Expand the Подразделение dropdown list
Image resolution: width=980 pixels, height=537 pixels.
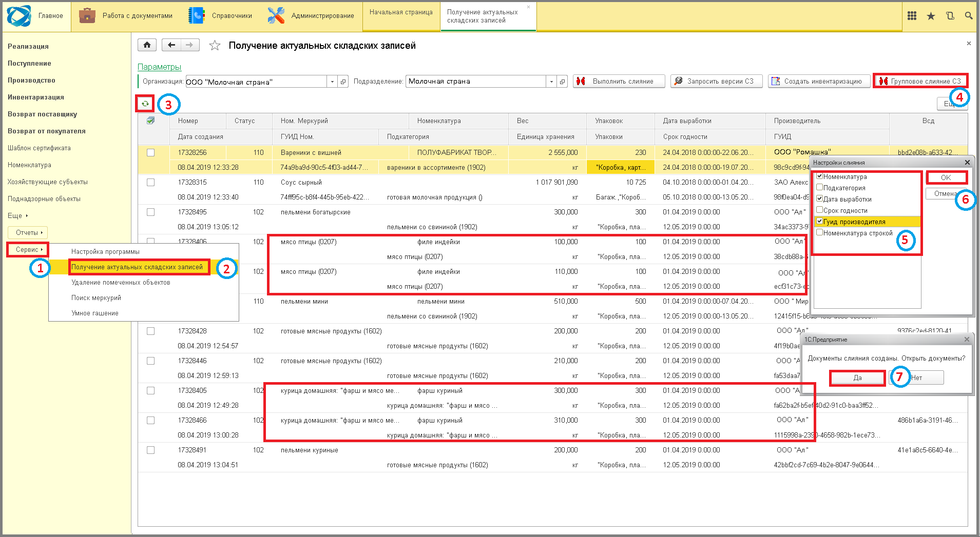point(552,82)
